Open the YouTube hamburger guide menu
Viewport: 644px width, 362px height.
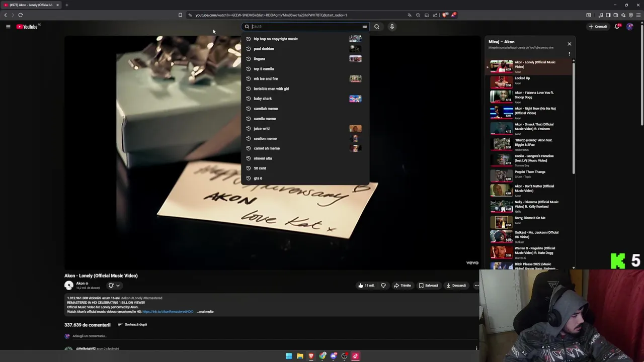[8, 27]
